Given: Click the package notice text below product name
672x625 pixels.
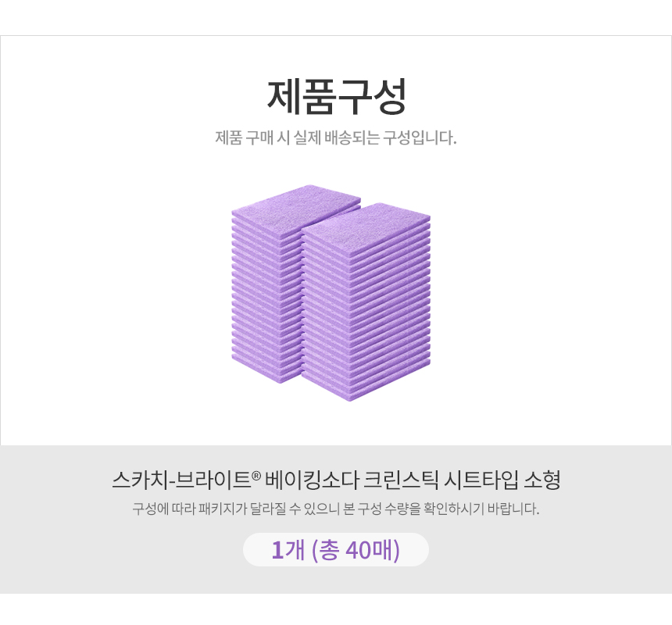Looking at the screenshot, I should coord(336,509).
